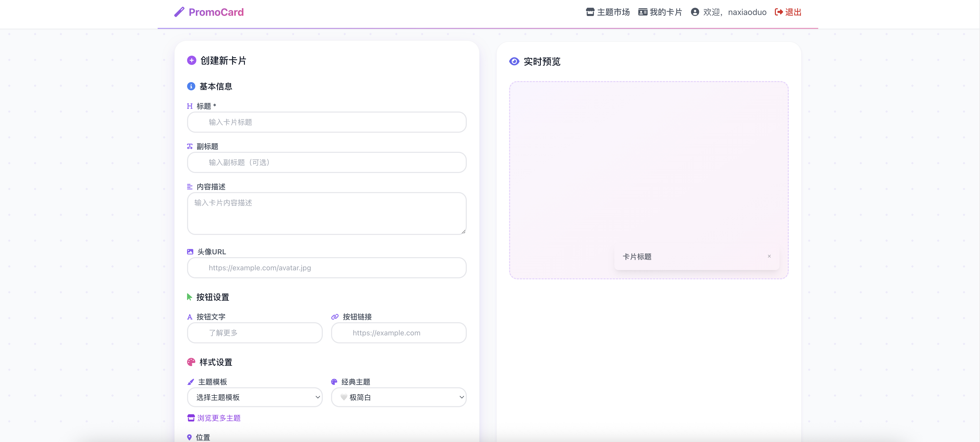Open the 主题模板 dropdown
This screenshot has width=980, height=442.
254,397
